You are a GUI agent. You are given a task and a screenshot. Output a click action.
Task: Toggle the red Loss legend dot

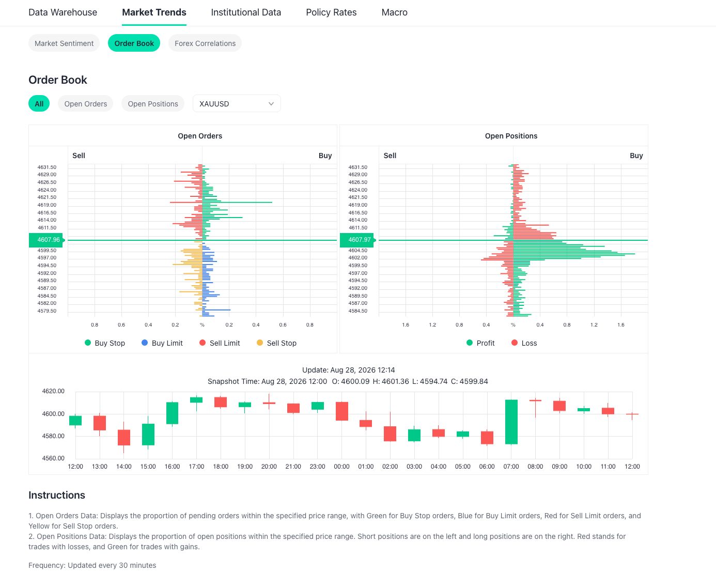coord(515,343)
